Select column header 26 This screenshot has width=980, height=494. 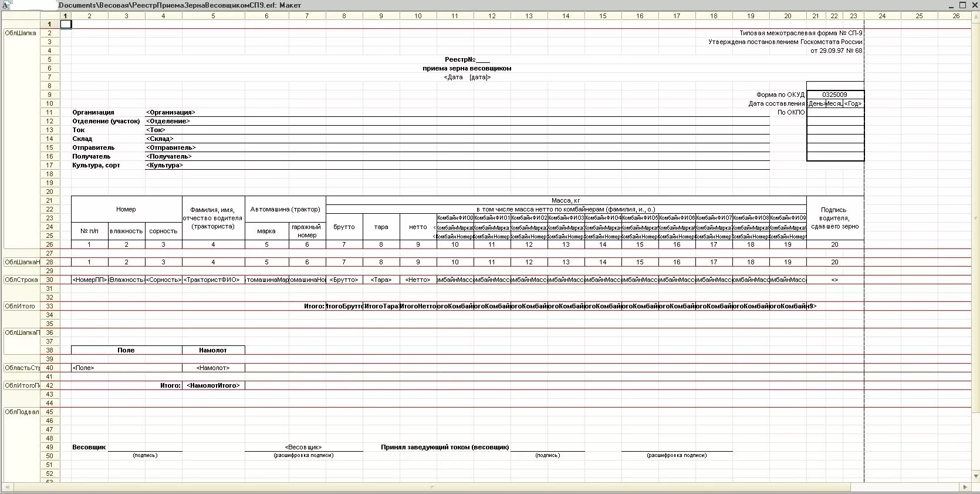(x=956, y=16)
